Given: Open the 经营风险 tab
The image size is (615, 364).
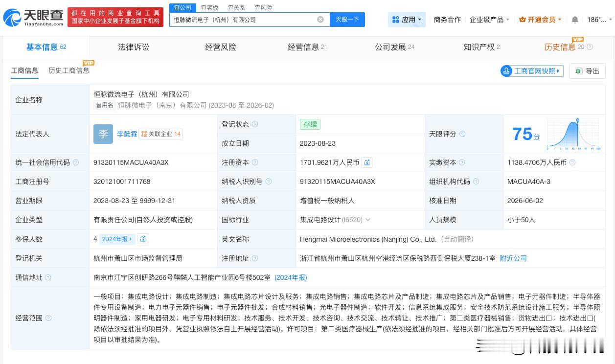Looking at the screenshot, I should click(x=221, y=47).
